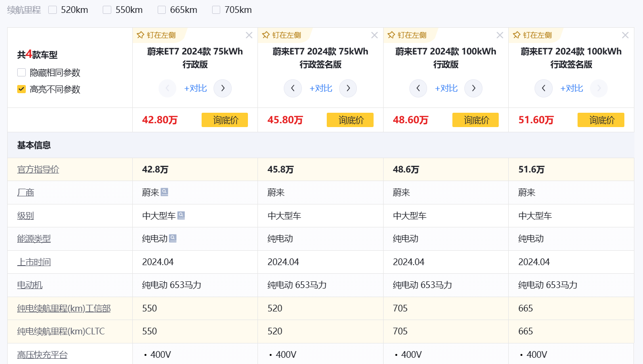
Task: Open 级别 parameter explanation link
Action: [25, 216]
